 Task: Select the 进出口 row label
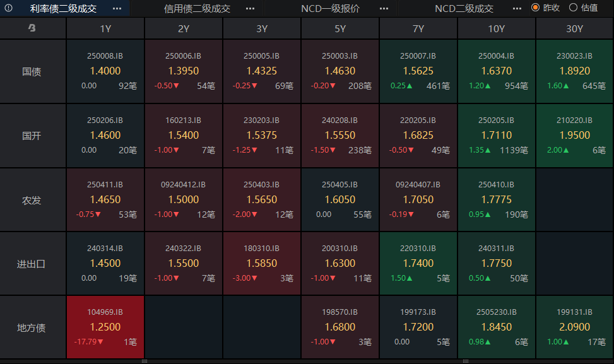(33, 264)
